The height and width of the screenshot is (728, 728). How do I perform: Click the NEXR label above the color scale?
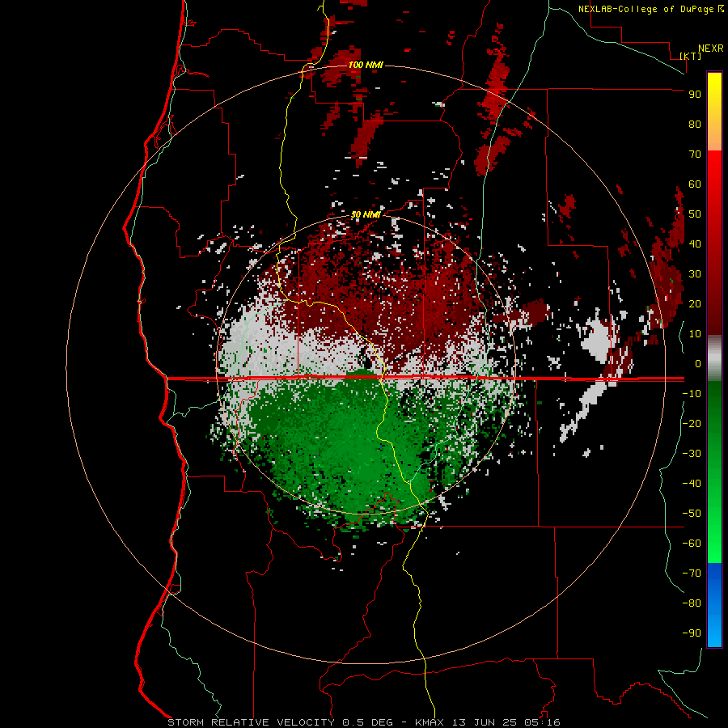(x=711, y=49)
